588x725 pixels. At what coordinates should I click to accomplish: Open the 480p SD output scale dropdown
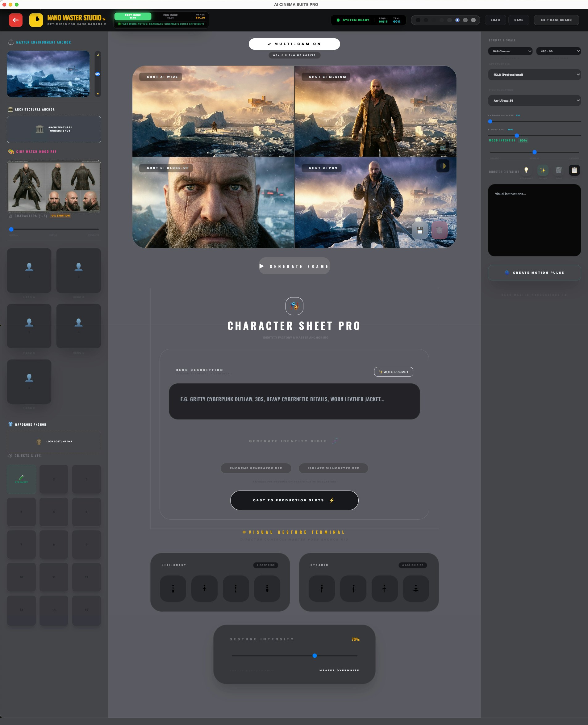pos(559,51)
